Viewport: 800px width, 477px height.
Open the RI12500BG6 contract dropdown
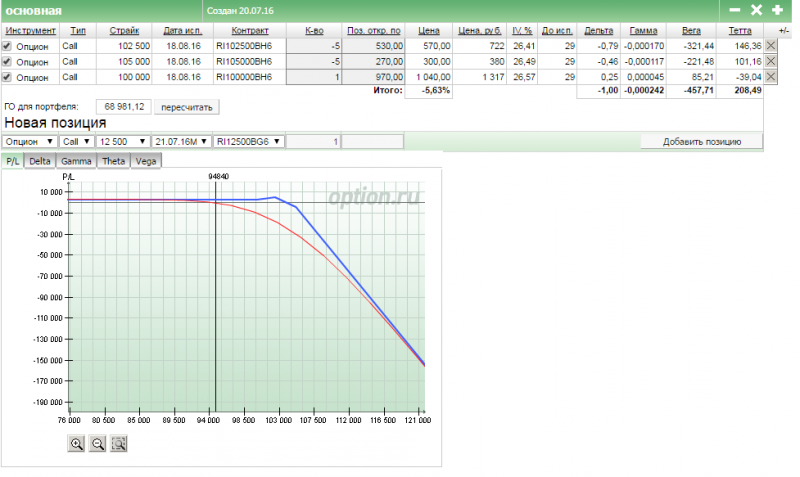pos(249,141)
